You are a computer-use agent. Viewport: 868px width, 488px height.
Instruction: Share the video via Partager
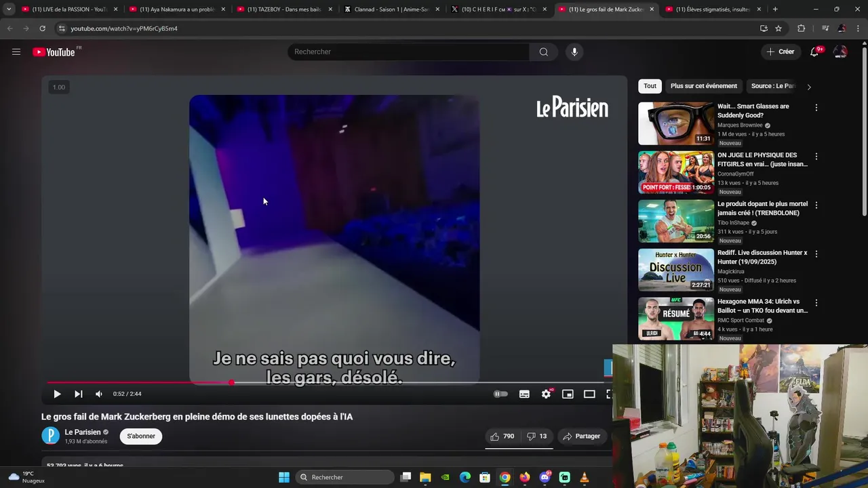tap(582, 436)
